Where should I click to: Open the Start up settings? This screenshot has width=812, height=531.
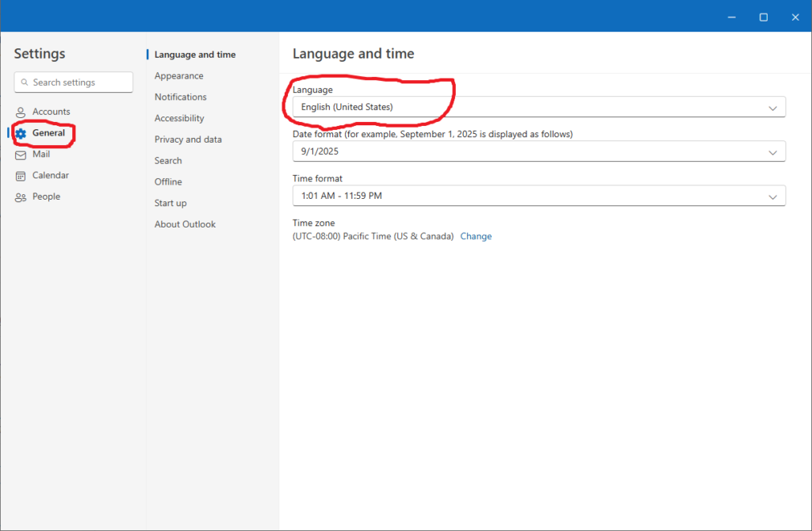pos(170,203)
